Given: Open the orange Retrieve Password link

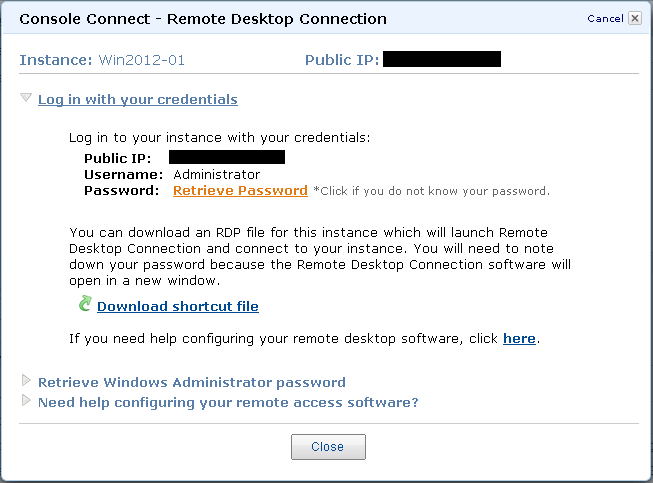Looking at the screenshot, I should click(240, 190).
